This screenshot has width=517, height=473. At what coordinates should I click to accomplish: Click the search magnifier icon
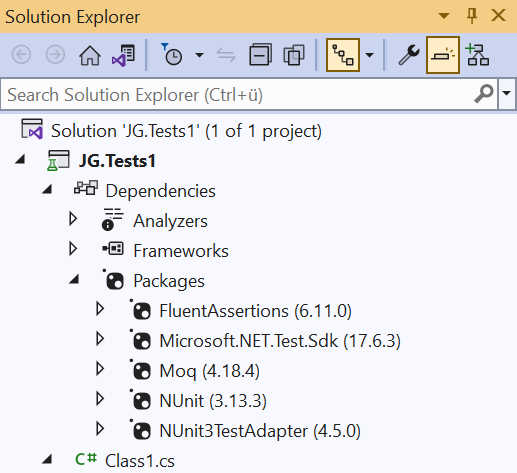pos(484,94)
